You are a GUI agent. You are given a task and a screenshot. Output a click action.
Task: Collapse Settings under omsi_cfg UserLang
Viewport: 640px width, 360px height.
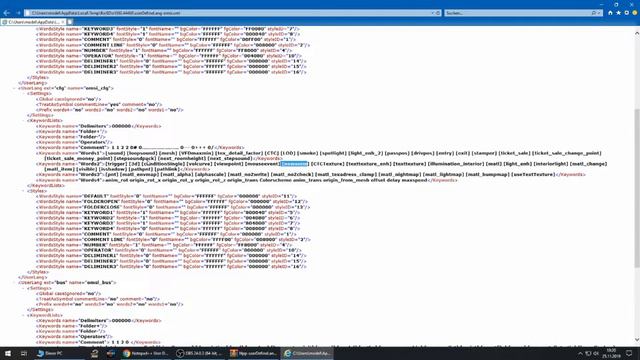tap(24, 93)
